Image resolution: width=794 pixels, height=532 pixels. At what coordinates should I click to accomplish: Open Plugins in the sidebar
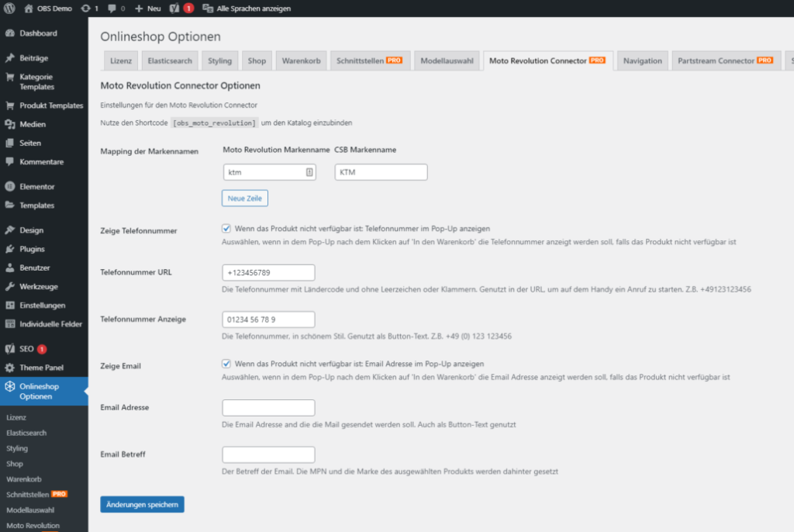point(32,249)
